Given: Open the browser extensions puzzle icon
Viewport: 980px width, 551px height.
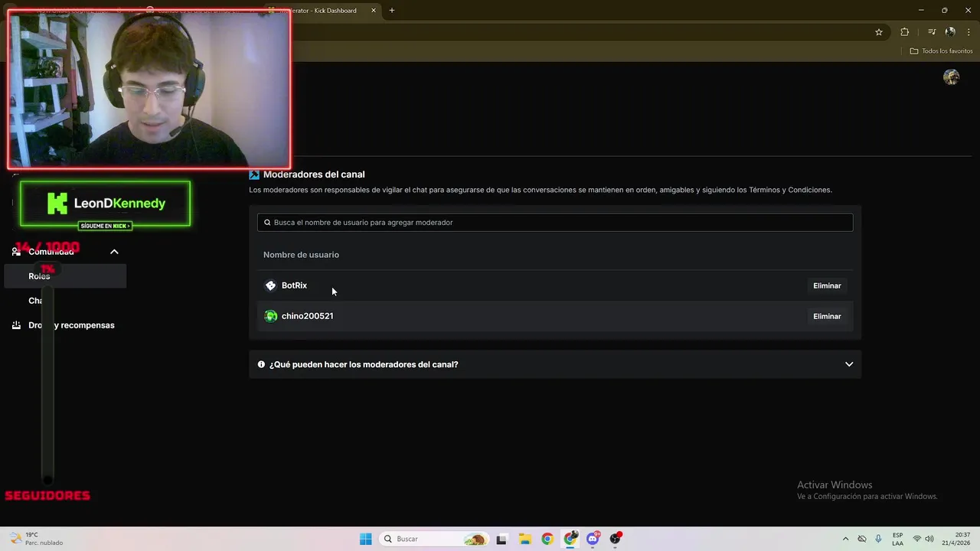Looking at the screenshot, I should click(x=905, y=32).
